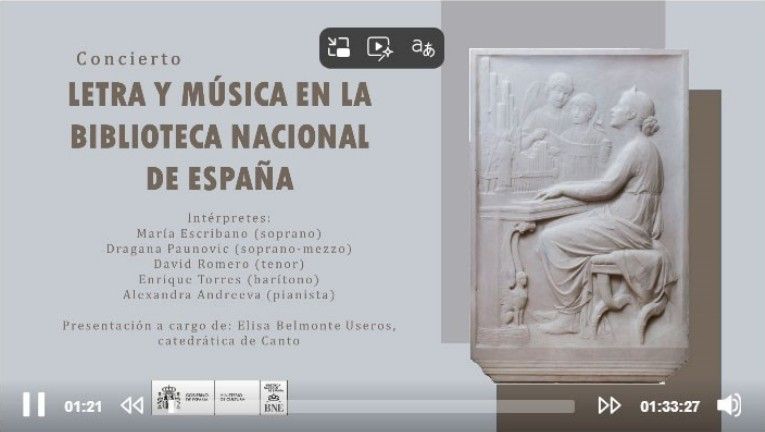Viewport: 765px width, 432px height.
Task: Pause the video playback
Action: (x=34, y=405)
